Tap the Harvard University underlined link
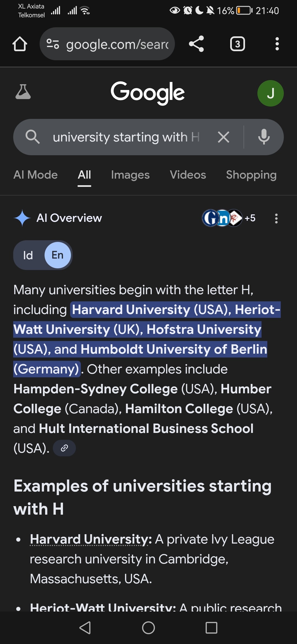This screenshot has height=644, width=297. tap(89, 539)
